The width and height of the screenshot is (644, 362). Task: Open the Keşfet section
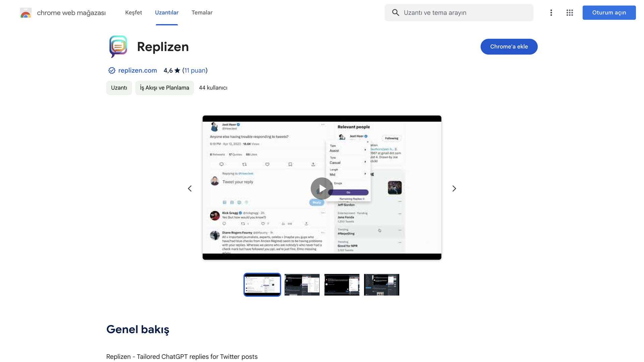click(x=133, y=12)
